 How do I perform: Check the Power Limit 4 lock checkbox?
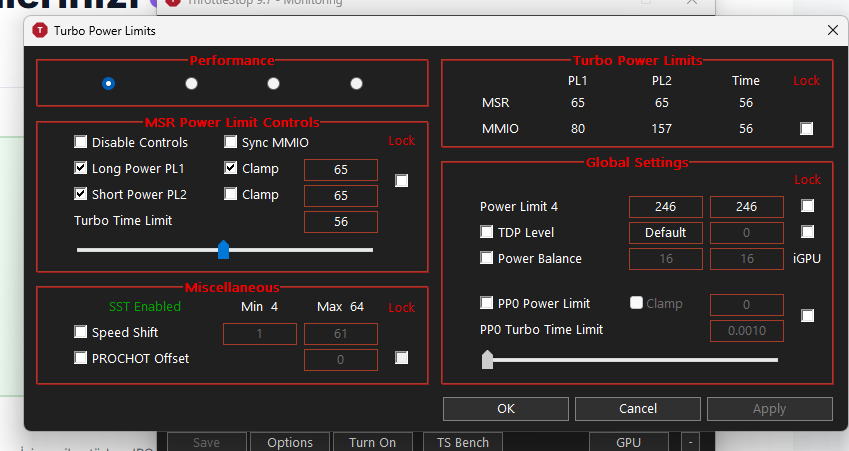point(808,206)
